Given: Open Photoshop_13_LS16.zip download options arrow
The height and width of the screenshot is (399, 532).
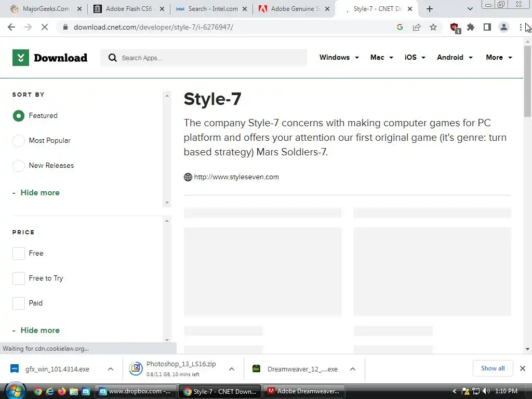Looking at the screenshot, I should [232, 369].
